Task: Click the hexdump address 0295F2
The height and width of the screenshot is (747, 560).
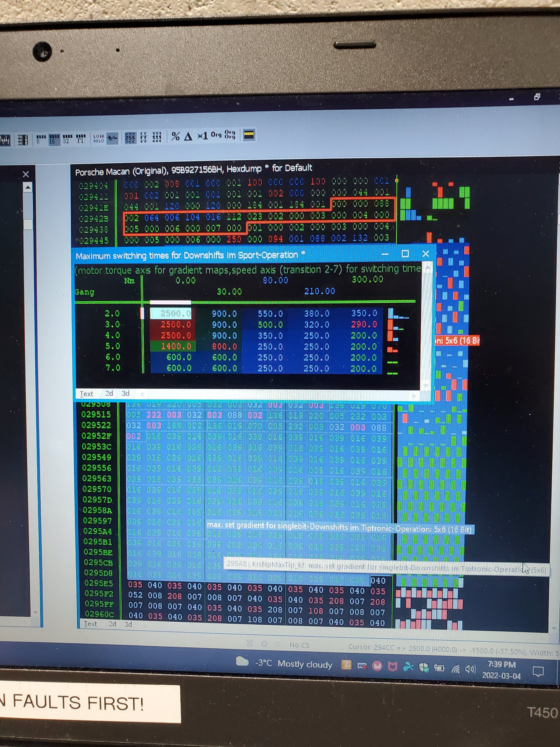Action: tap(99, 594)
